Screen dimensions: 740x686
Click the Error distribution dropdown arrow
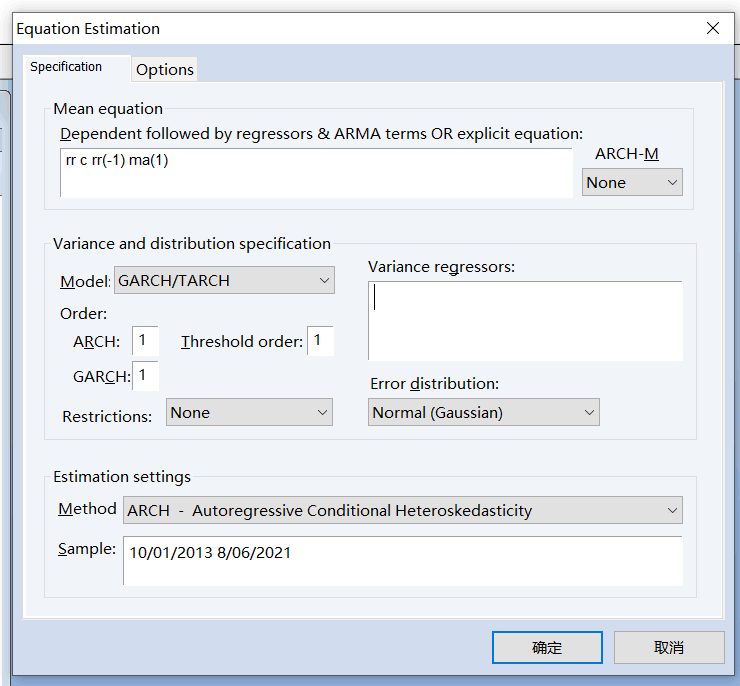click(x=589, y=412)
